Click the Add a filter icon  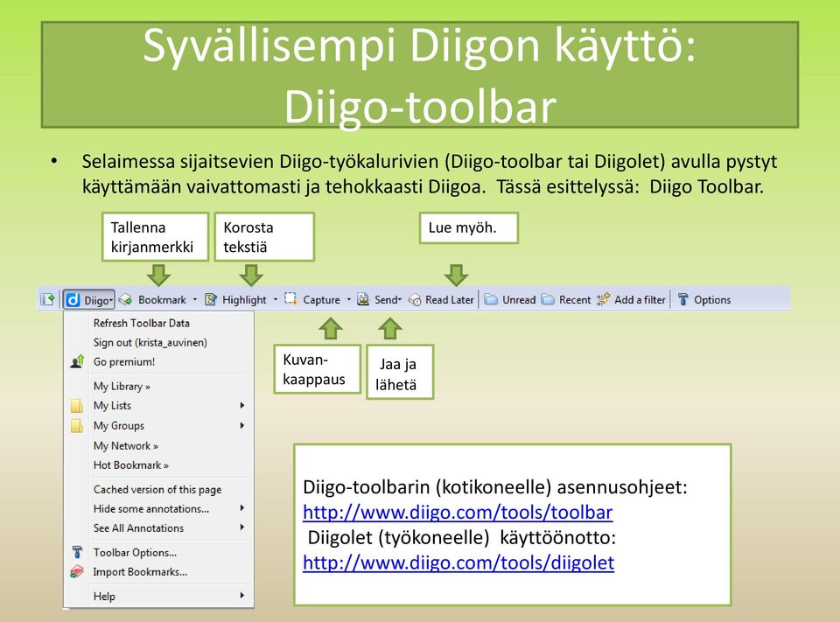(x=603, y=299)
